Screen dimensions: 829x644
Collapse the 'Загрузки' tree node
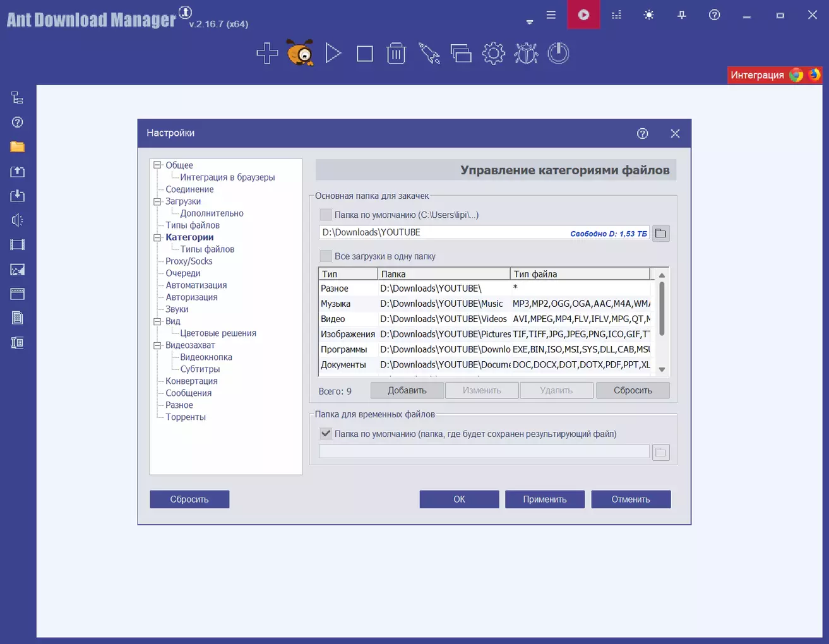[x=158, y=201]
